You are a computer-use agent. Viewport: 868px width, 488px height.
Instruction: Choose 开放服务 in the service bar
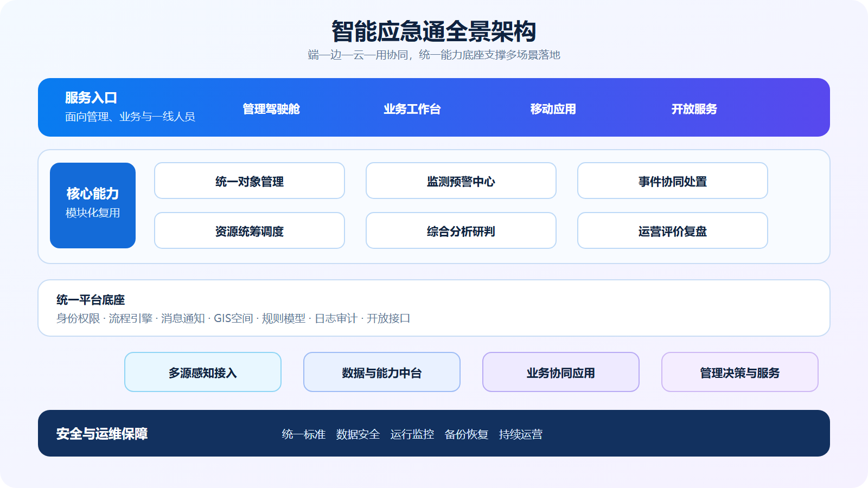pos(694,109)
